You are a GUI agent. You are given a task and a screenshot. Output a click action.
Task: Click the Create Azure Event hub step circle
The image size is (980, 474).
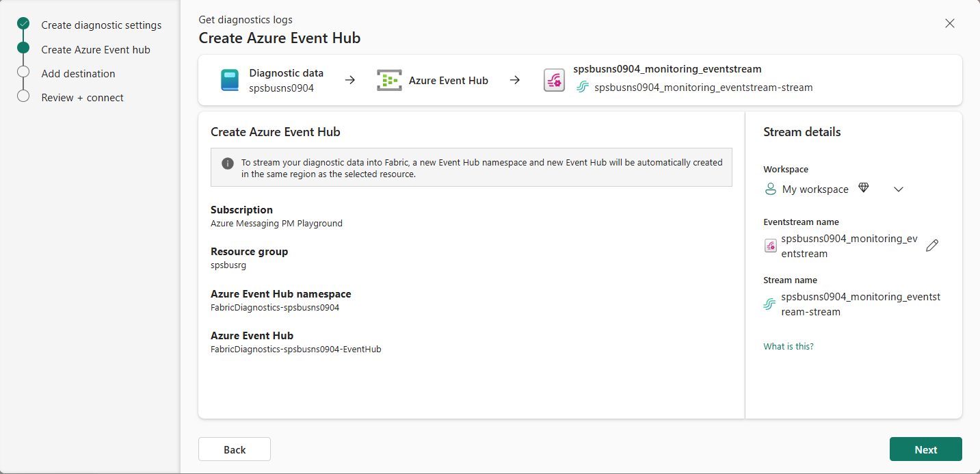[23, 48]
